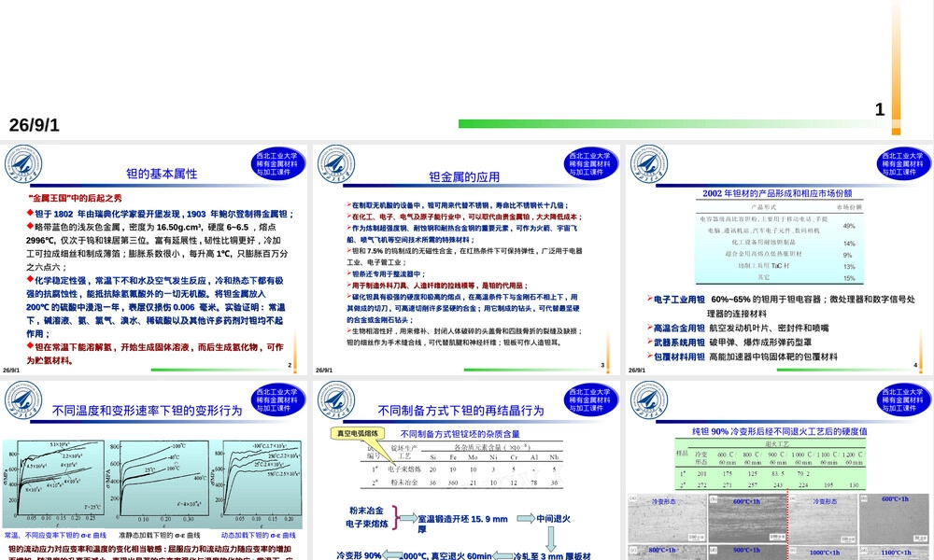Click the university logo on the 硬度值 slide
934x560 pixels.
(x=649, y=399)
